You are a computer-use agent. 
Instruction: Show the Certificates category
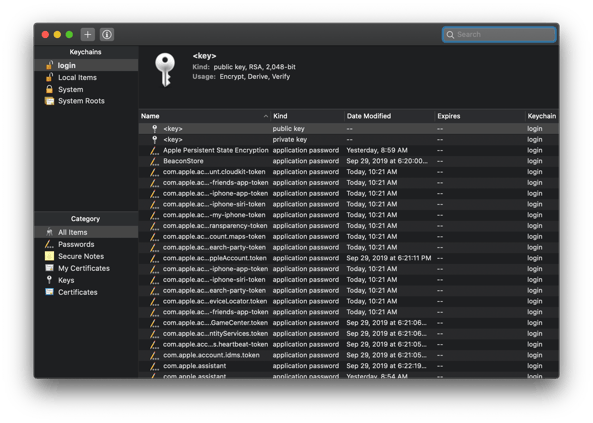click(86, 292)
